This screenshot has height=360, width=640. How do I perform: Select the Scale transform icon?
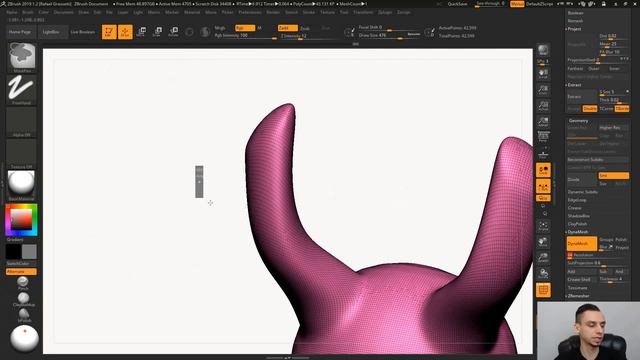(x=157, y=32)
